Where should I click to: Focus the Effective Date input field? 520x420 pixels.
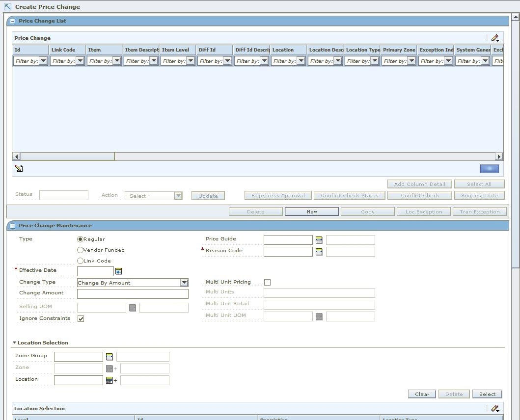(96, 271)
